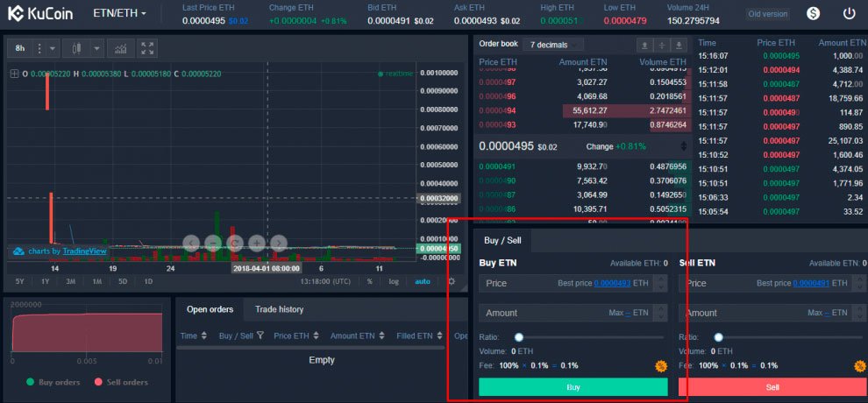Image resolution: width=868 pixels, height=403 pixels.
Task: Reset chart view with the circular arrow
Action: tap(235, 242)
